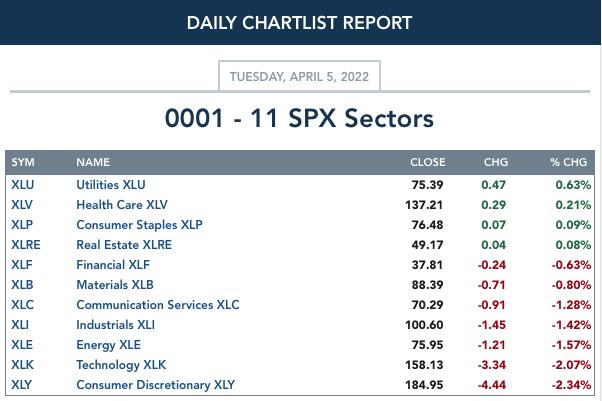The image size is (602, 401).
Task: Sort by the SYM column header
Action: click(23, 162)
